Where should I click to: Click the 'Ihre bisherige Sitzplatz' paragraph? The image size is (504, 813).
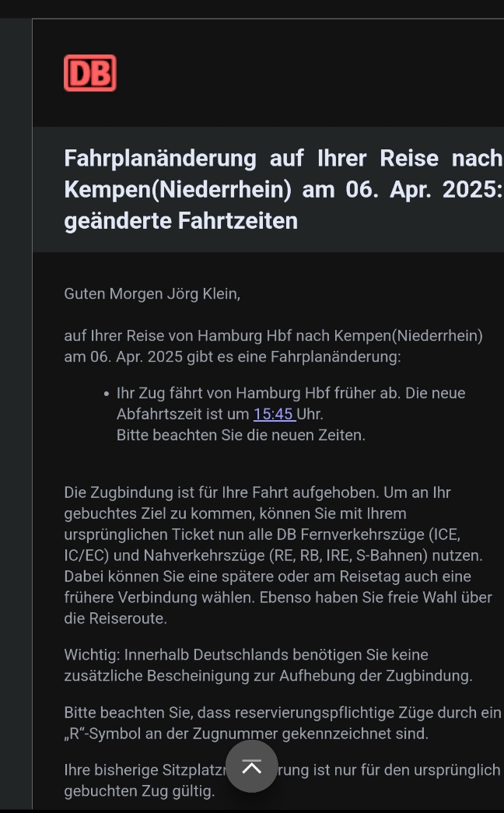click(x=283, y=781)
